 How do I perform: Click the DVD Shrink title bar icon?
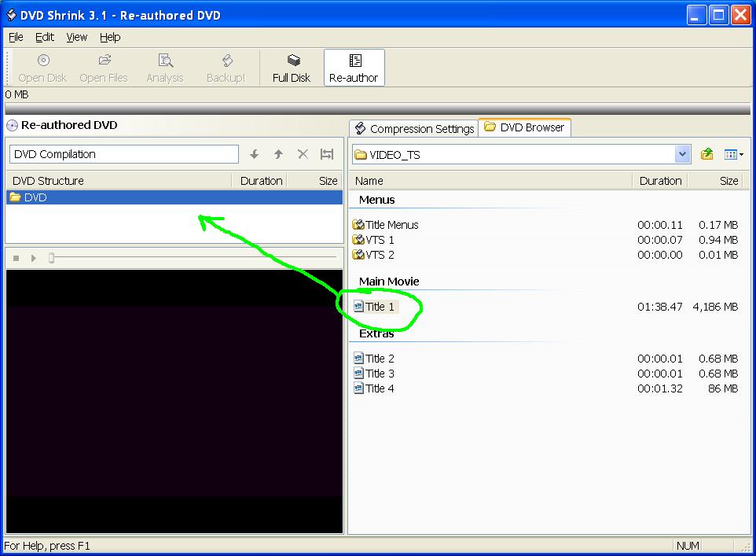11,16
